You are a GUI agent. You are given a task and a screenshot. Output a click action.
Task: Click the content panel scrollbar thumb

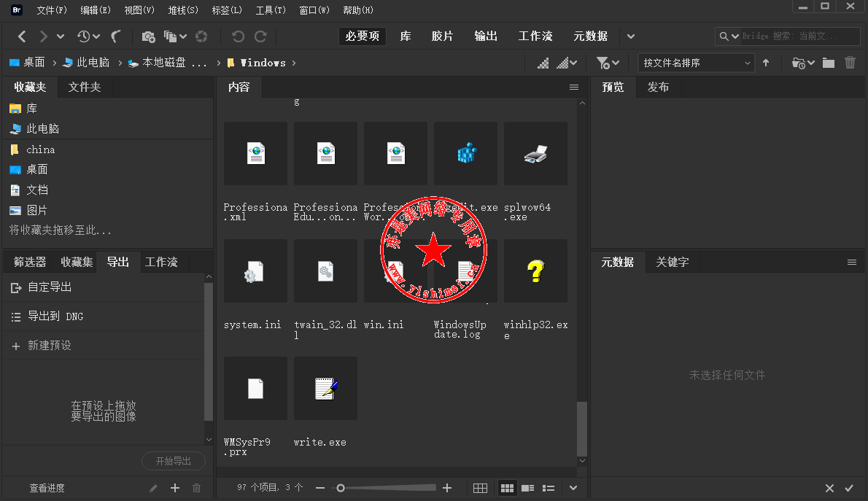[x=582, y=429]
